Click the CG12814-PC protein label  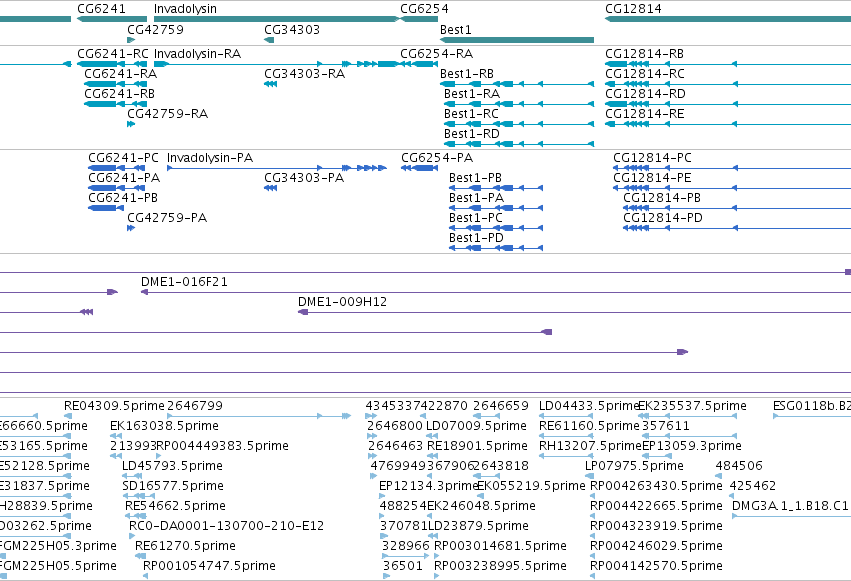tap(652, 158)
